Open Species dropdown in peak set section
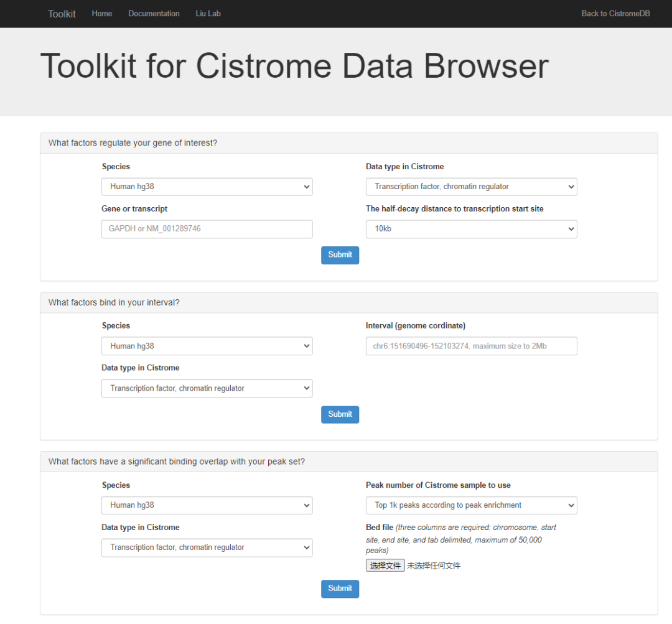This screenshot has width=672, height=624. tap(207, 505)
